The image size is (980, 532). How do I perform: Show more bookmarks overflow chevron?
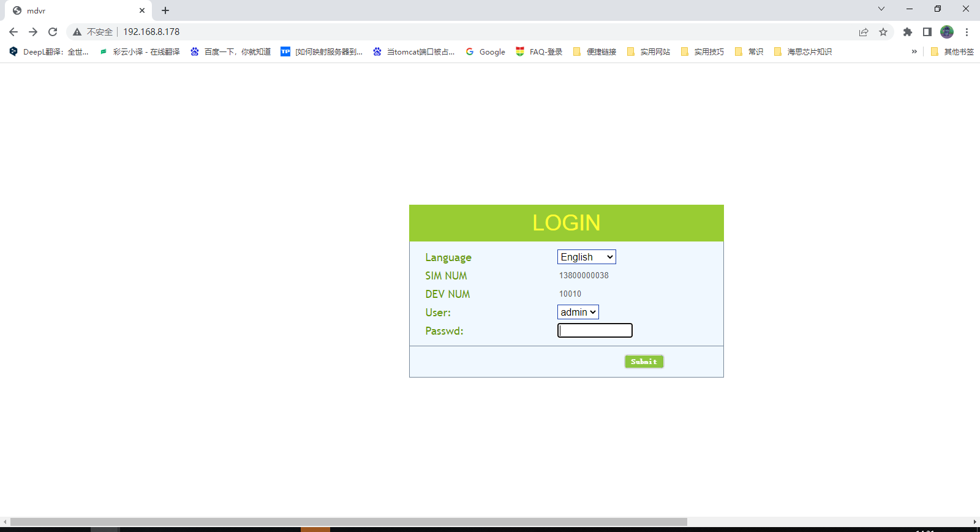coord(914,52)
